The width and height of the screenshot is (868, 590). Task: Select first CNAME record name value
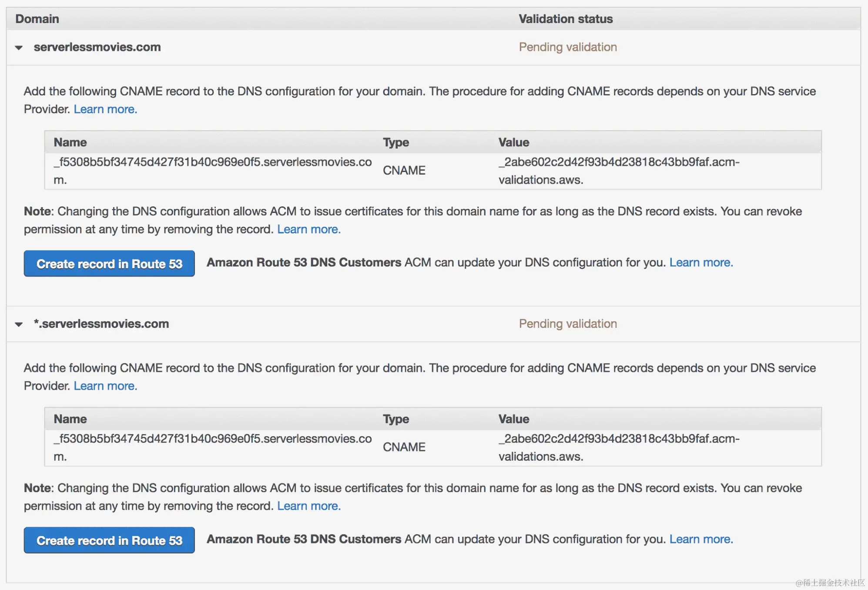[212, 162]
